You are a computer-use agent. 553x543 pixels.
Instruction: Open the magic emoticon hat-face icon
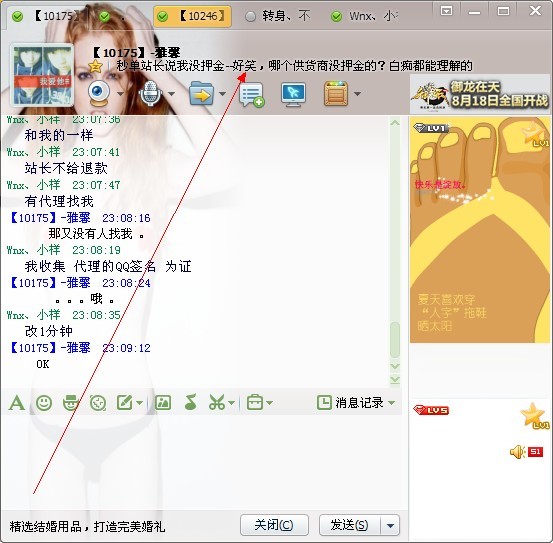coord(71,403)
